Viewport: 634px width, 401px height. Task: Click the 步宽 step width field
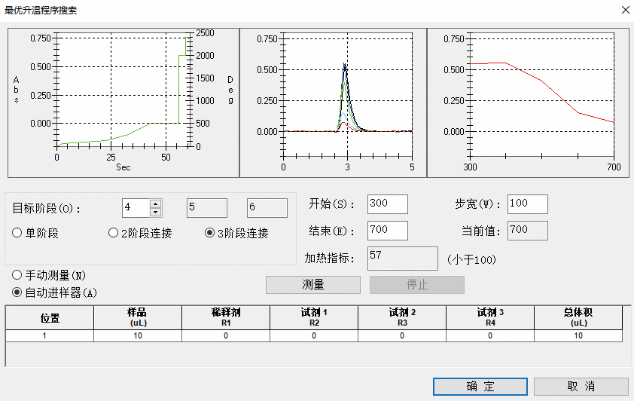(x=526, y=203)
